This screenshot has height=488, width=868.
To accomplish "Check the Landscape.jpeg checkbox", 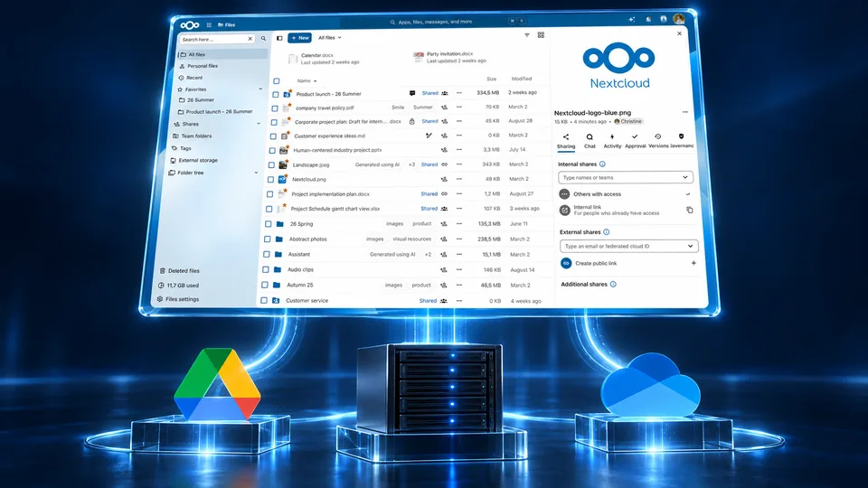I will [271, 164].
